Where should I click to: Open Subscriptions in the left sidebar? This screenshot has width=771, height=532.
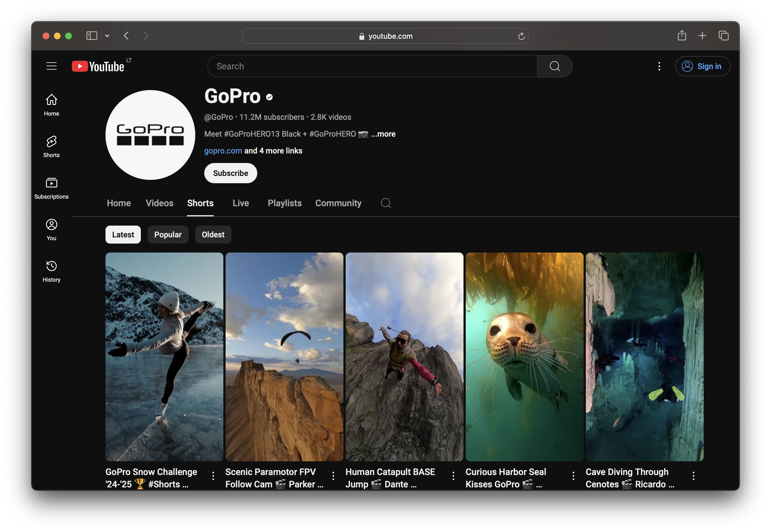point(51,188)
